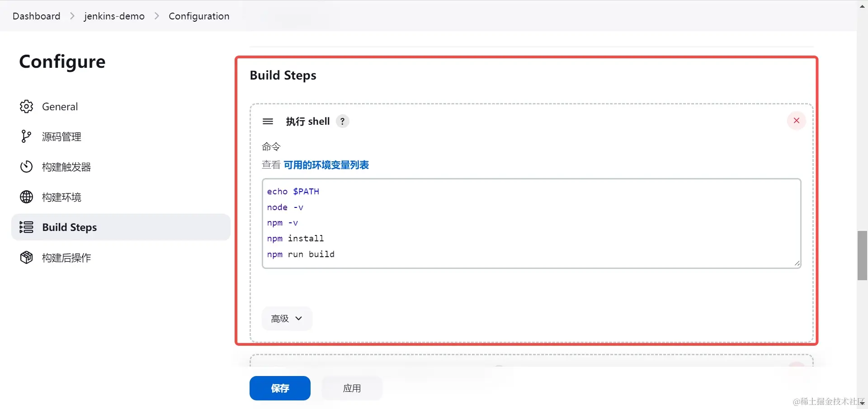The image size is (868, 409).
Task: Select the General settings gear icon
Action: 26,107
